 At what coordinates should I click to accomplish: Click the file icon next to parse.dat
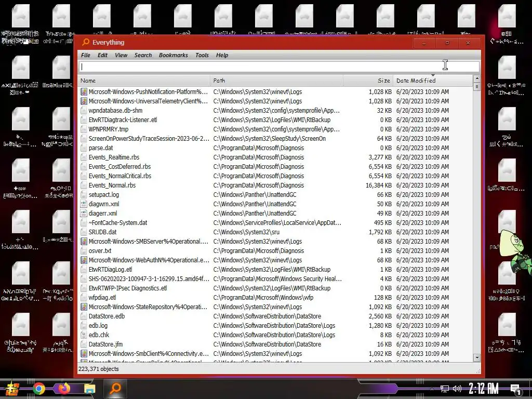[x=84, y=148]
